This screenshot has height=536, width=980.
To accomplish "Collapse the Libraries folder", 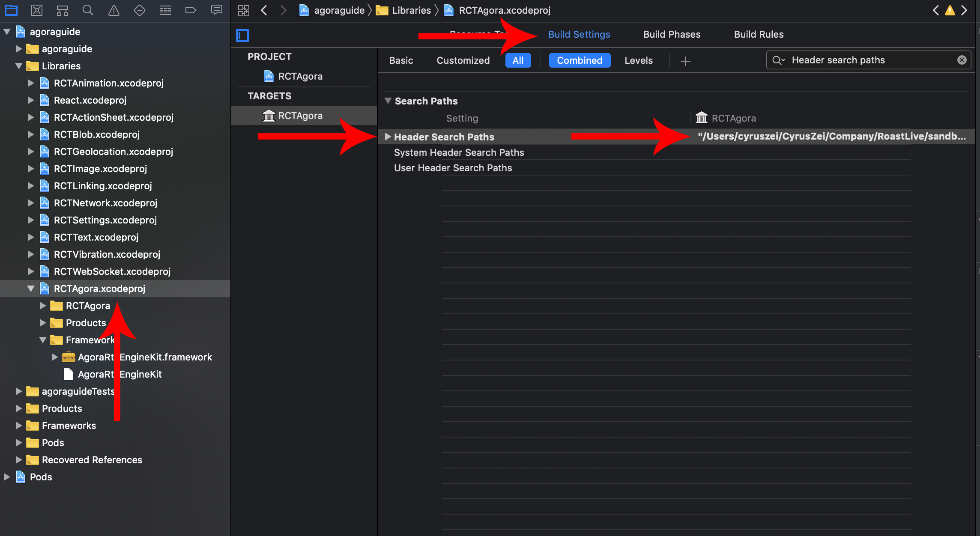I will tap(19, 66).
